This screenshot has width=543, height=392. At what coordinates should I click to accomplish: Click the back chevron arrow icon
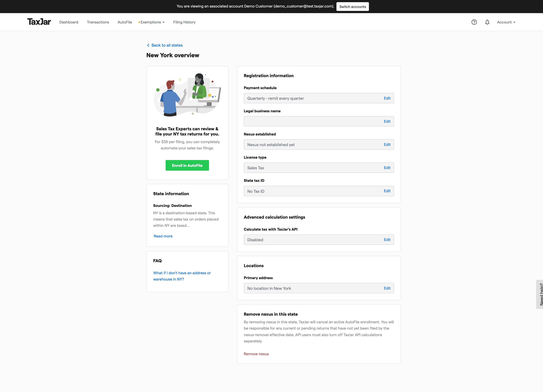148,45
